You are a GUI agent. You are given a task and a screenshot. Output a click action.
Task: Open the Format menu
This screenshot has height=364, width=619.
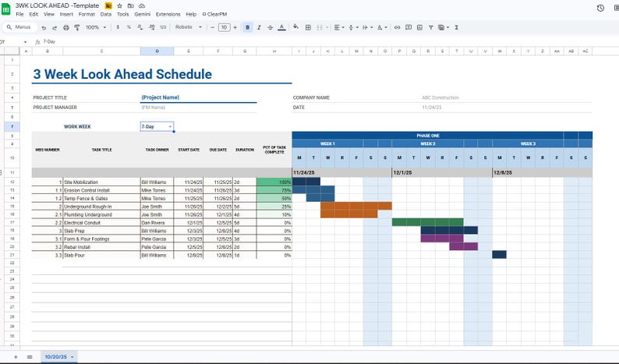tap(87, 14)
